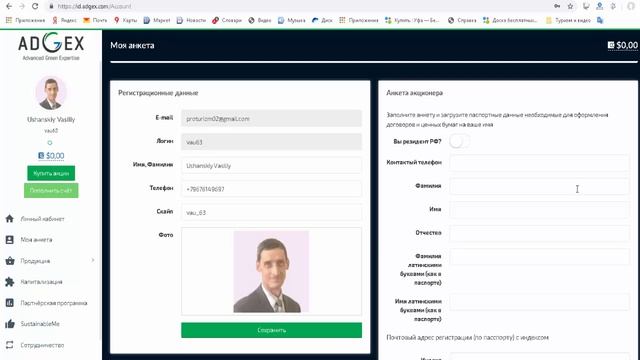The image size is (640, 360).
Task: Click the Продукция basket icon
Action: [x=10, y=261]
